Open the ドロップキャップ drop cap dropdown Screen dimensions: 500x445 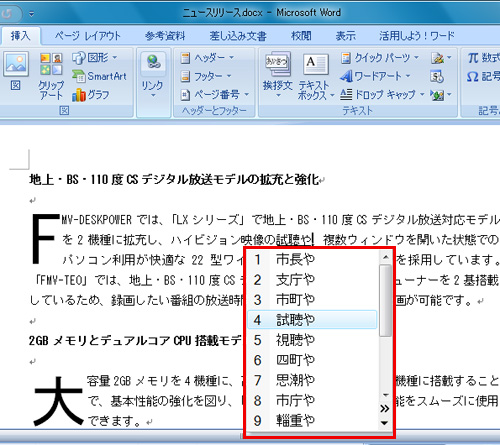pyautogui.click(x=383, y=95)
